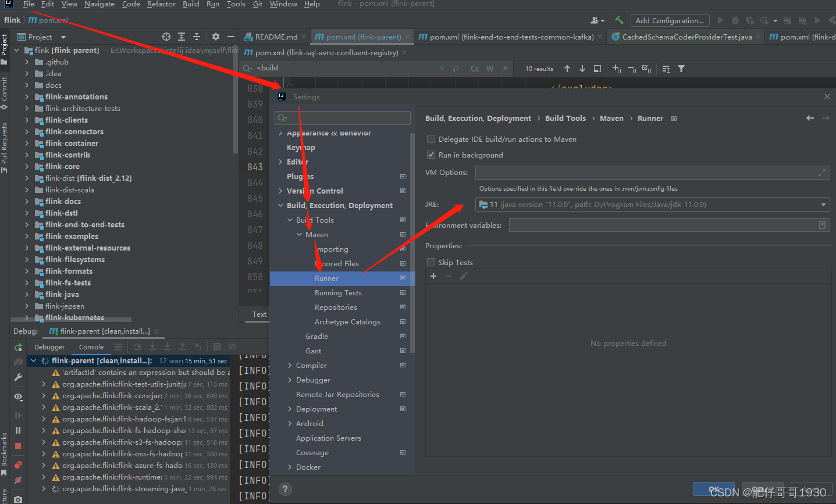Open Commit tool window on left stripe
This screenshot has width=836, height=504.
(x=4, y=93)
